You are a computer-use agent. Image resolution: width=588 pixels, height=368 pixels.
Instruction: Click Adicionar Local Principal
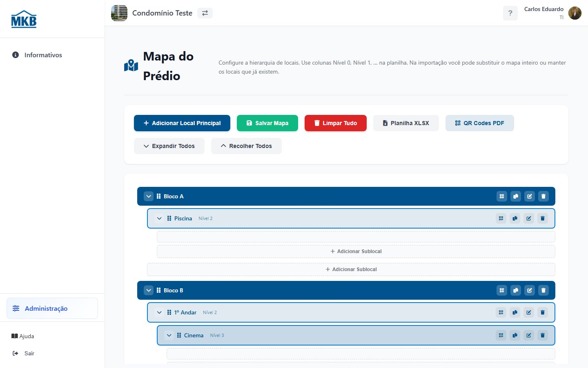coord(182,123)
